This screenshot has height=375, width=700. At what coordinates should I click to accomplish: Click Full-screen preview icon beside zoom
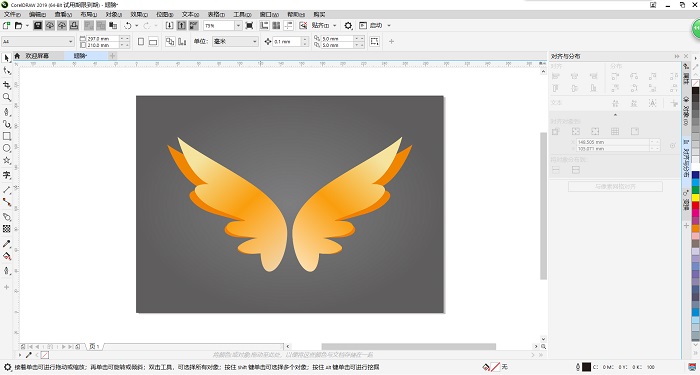click(250, 25)
